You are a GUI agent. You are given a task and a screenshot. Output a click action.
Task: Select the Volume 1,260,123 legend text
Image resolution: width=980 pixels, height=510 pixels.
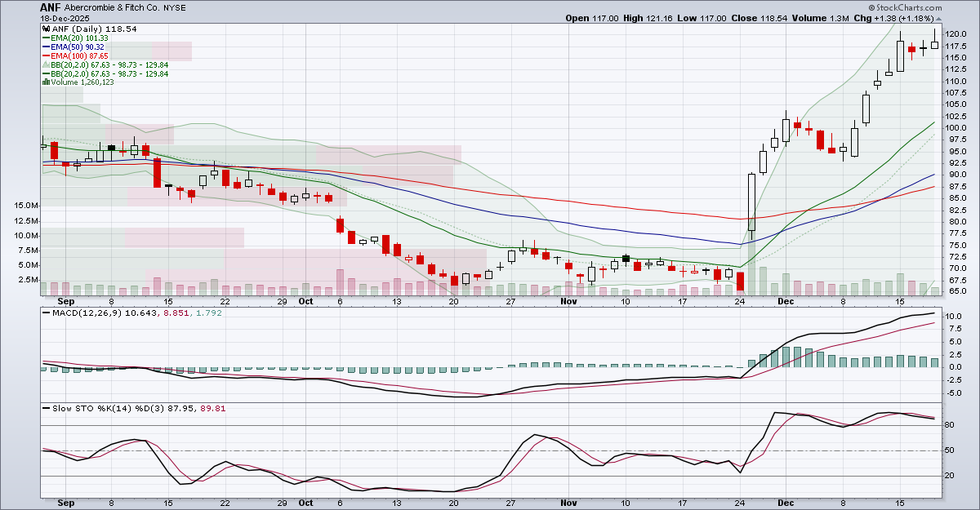[82, 82]
